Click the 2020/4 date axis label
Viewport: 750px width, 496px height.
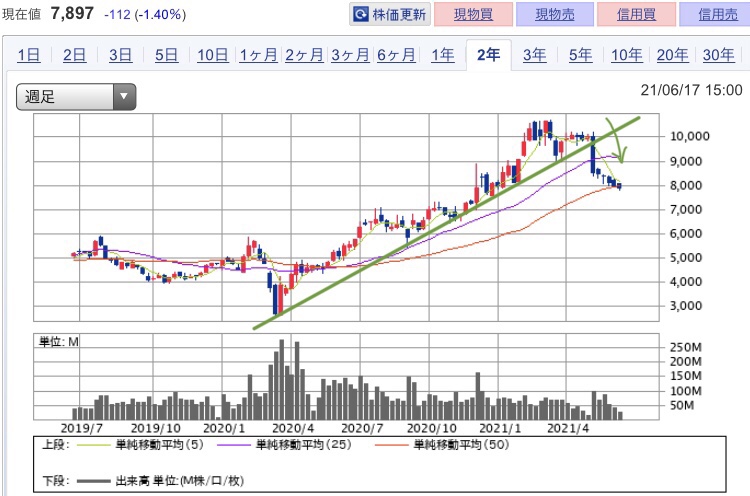[292, 428]
